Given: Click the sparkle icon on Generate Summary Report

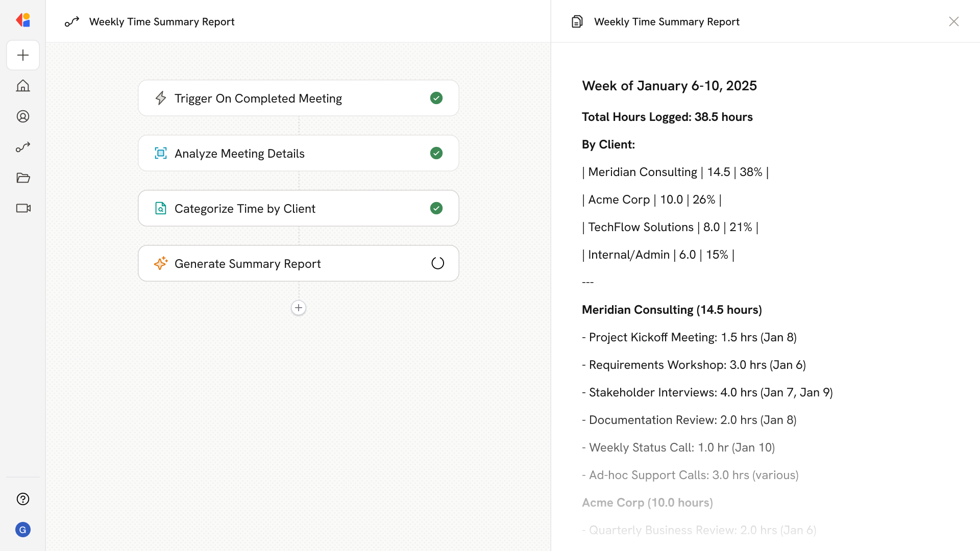Looking at the screenshot, I should [161, 263].
